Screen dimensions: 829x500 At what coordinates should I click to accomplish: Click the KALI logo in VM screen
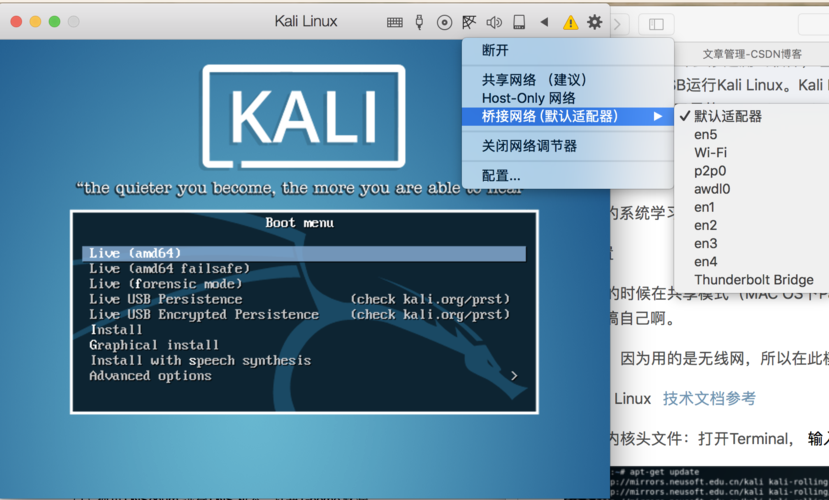click(303, 116)
